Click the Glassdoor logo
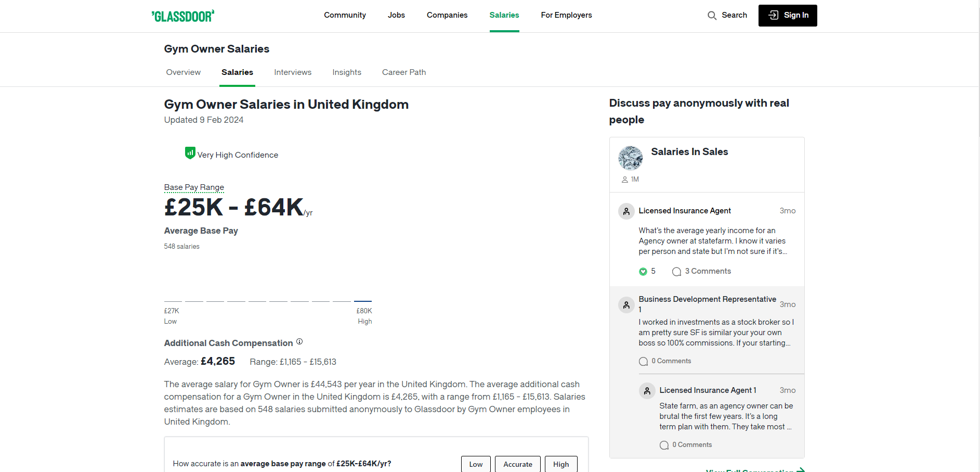Image resolution: width=980 pixels, height=472 pixels. [x=182, y=16]
